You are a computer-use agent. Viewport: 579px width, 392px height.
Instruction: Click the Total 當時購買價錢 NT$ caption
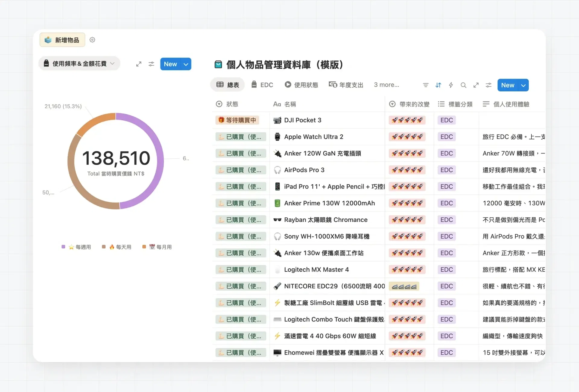(116, 174)
